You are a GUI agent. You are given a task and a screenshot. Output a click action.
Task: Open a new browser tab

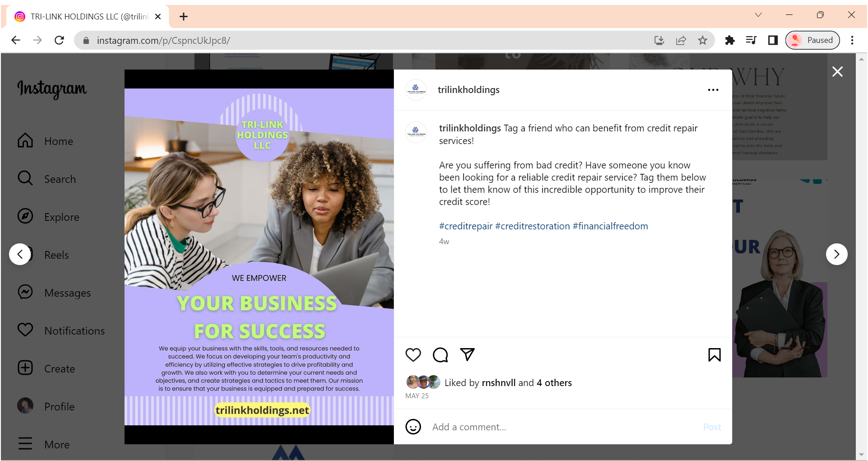click(184, 17)
